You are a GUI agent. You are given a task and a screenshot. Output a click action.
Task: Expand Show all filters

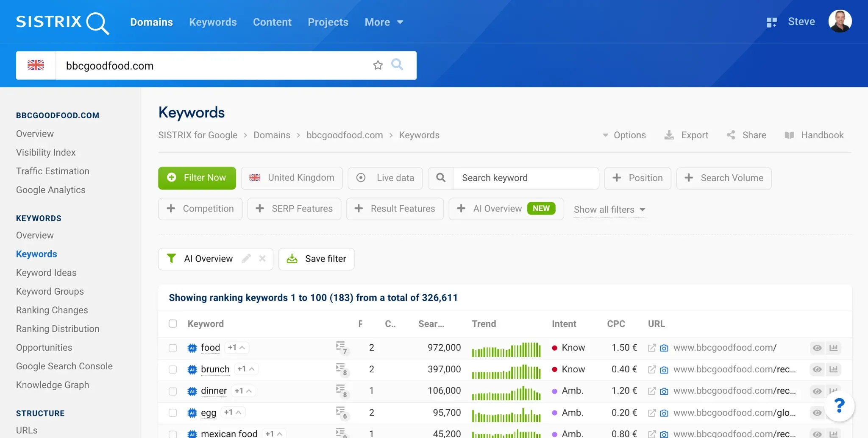609,209
